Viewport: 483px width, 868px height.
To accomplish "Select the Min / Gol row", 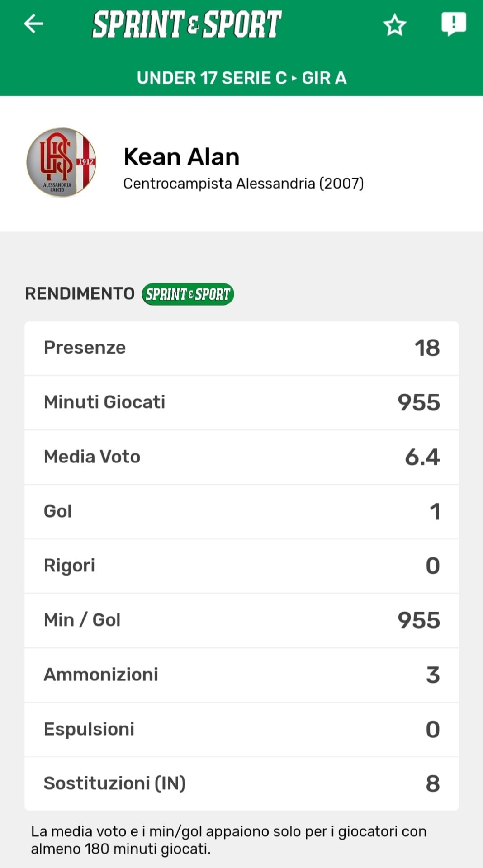I will click(x=241, y=620).
